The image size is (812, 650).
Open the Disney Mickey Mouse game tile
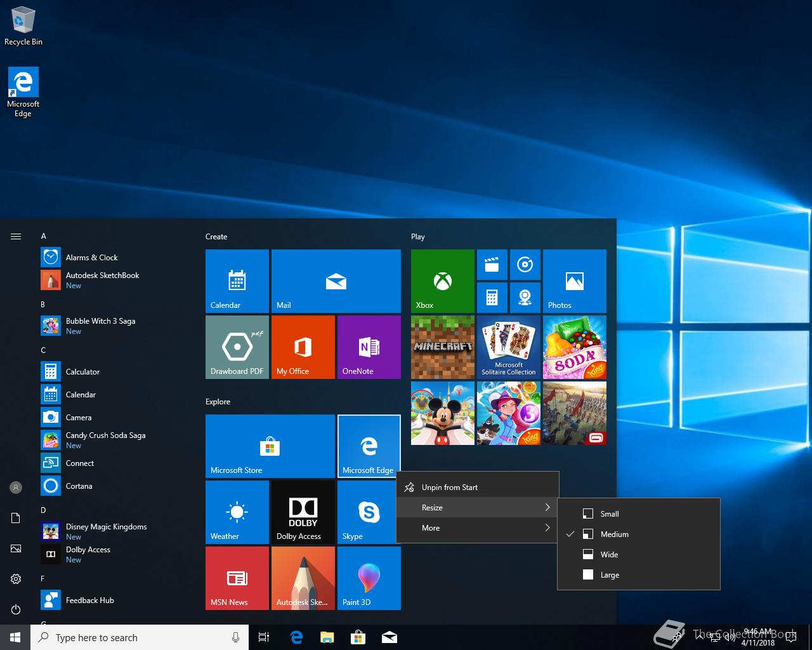(443, 413)
